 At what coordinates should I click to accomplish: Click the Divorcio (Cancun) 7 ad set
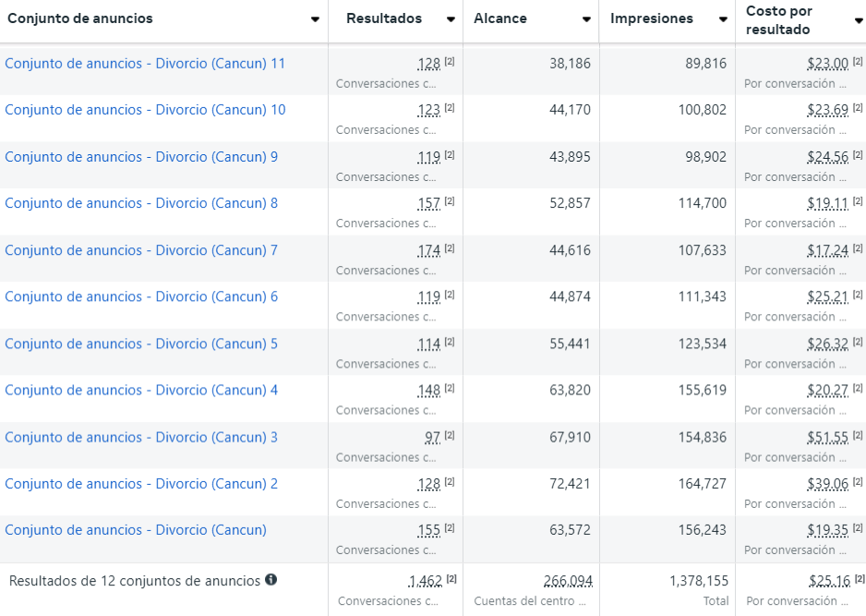141,250
